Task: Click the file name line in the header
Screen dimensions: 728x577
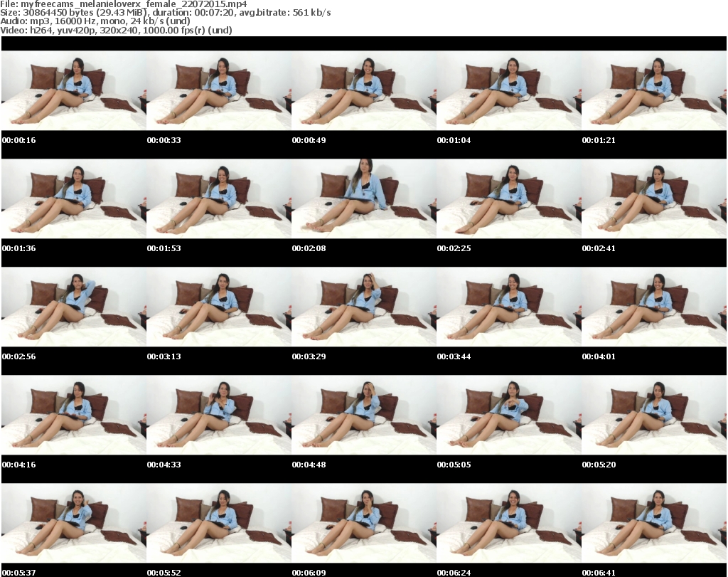Action: click(124, 4)
